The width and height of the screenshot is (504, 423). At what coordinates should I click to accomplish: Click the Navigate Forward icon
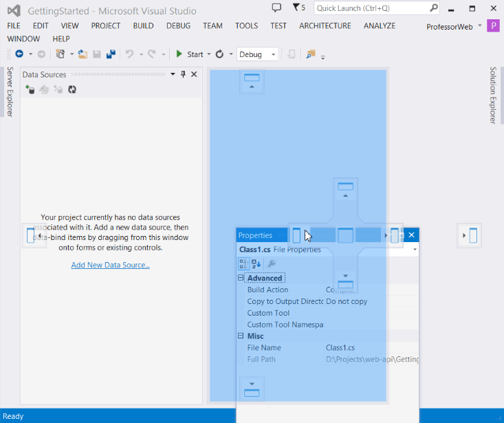41,54
